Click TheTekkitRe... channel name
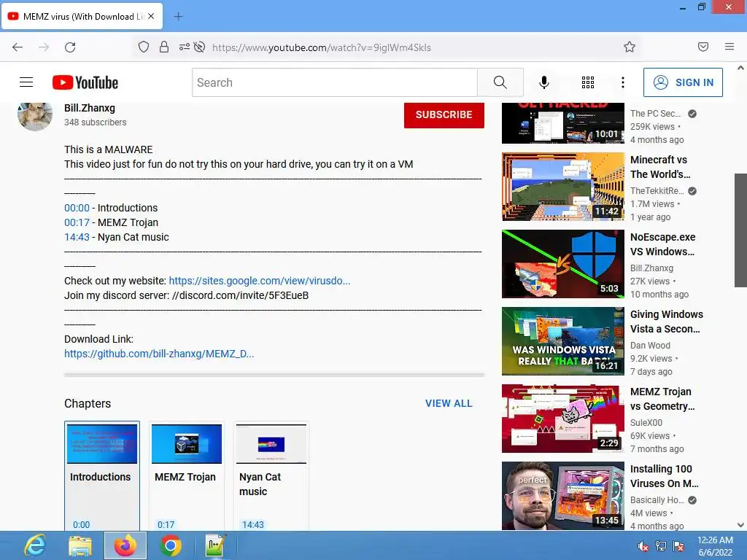Screen dimensions: 747x560 tap(657, 191)
